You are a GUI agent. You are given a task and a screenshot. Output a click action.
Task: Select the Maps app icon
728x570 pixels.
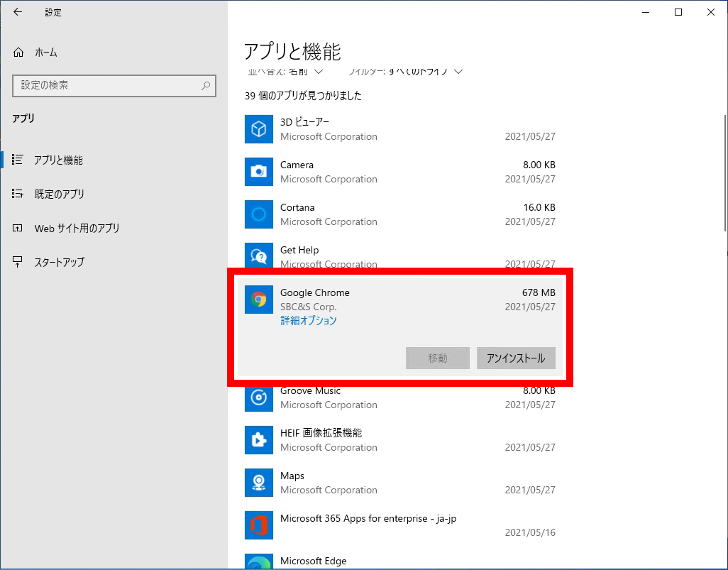(258, 483)
